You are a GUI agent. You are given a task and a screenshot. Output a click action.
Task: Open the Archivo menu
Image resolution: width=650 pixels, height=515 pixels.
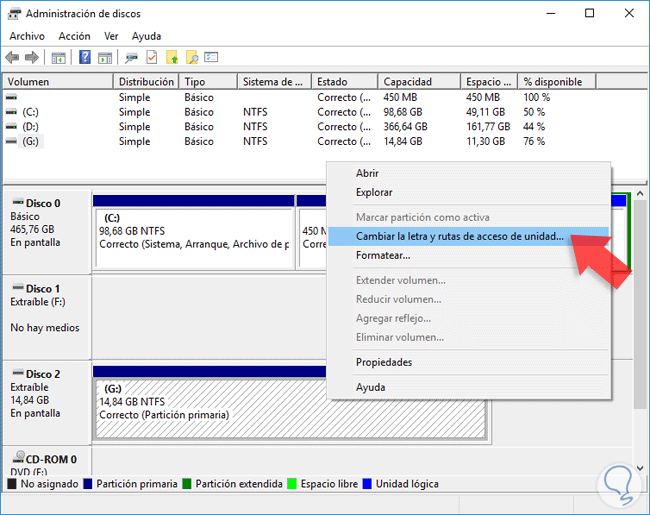27,36
